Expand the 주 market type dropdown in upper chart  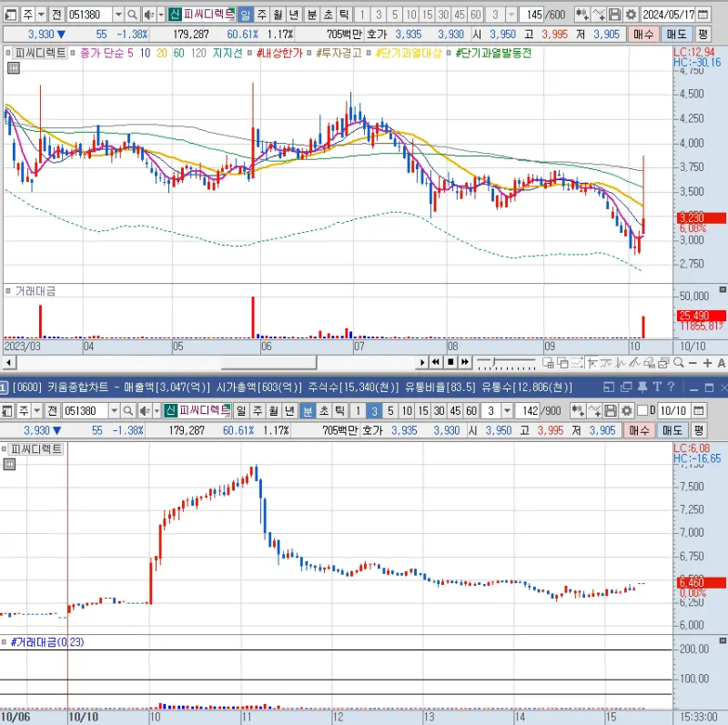tap(41, 15)
